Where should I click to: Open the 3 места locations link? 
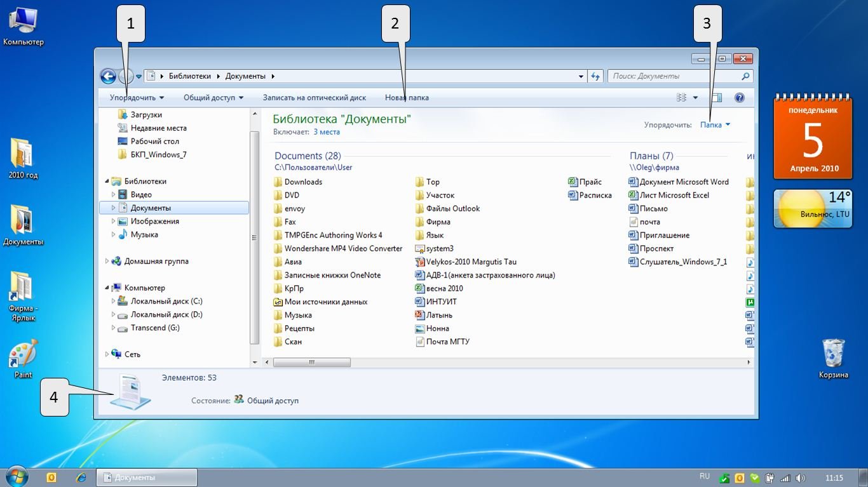327,132
